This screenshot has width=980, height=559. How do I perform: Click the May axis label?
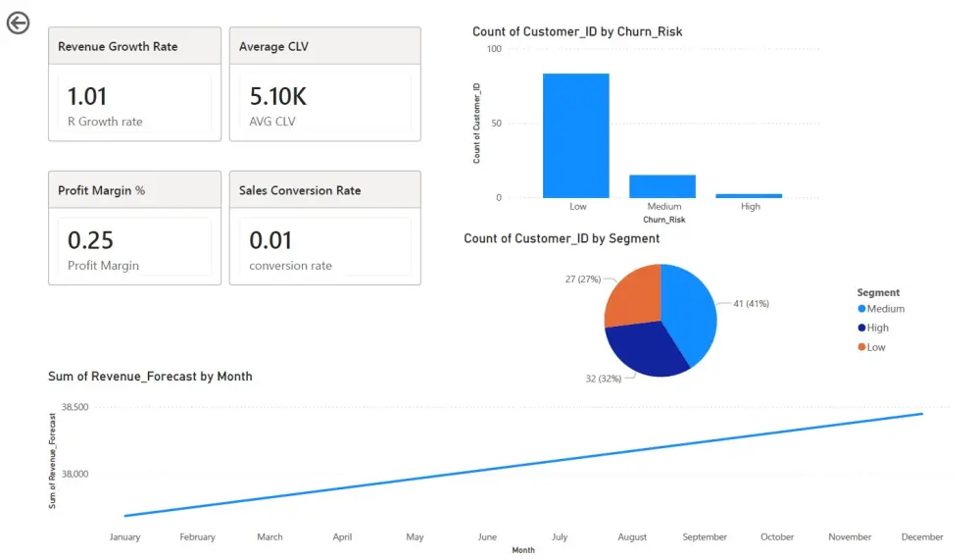(415, 537)
